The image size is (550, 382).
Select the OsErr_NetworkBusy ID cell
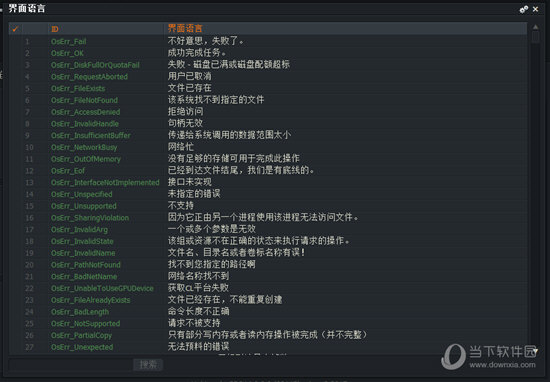tap(84, 147)
